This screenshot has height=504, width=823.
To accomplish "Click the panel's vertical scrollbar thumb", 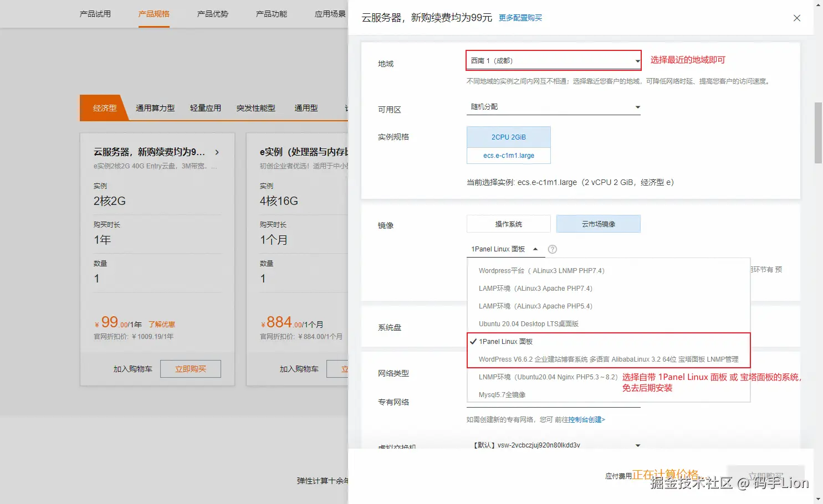I will [818, 133].
